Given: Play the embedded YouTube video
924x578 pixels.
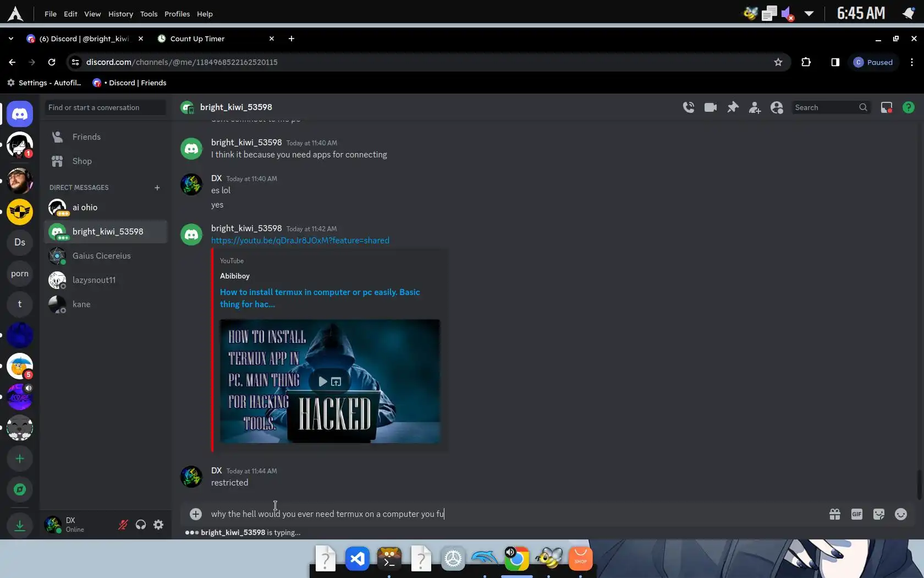Looking at the screenshot, I should [323, 381].
